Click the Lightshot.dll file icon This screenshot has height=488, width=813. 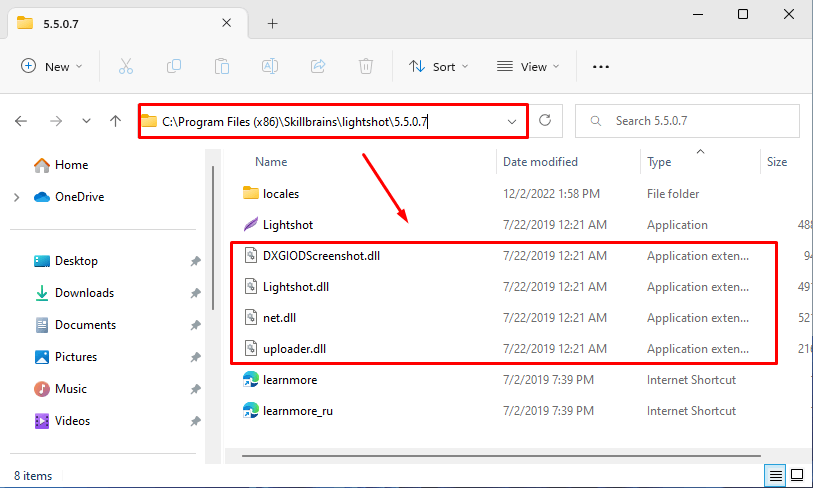pos(250,286)
